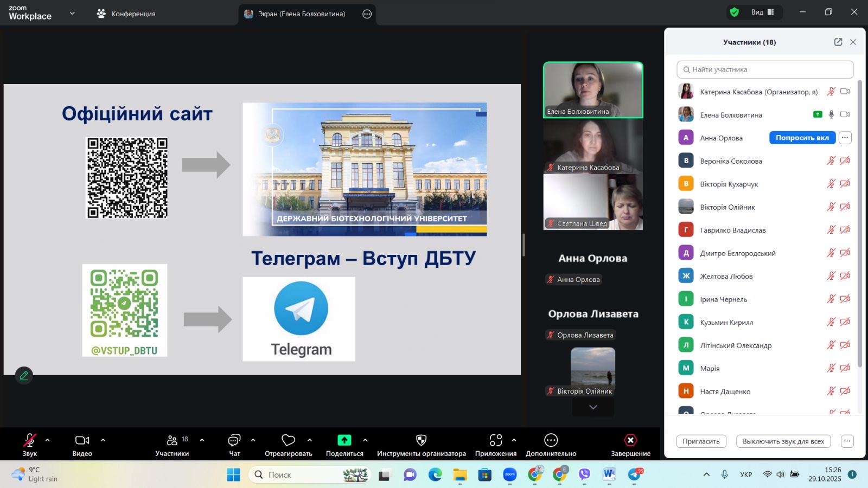The width and height of the screenshot is (868, 488).
Task: Click the red End meeting icon
Action: (630, 440)
